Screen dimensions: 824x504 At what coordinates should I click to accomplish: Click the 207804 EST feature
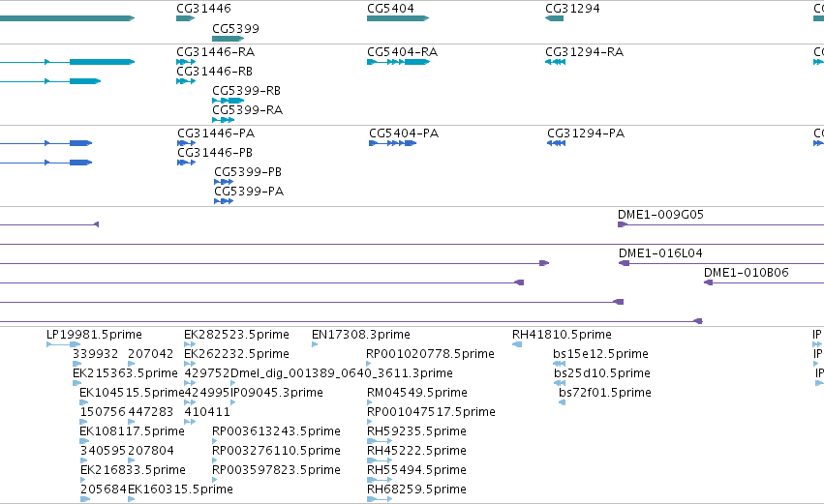pos(132,461)
